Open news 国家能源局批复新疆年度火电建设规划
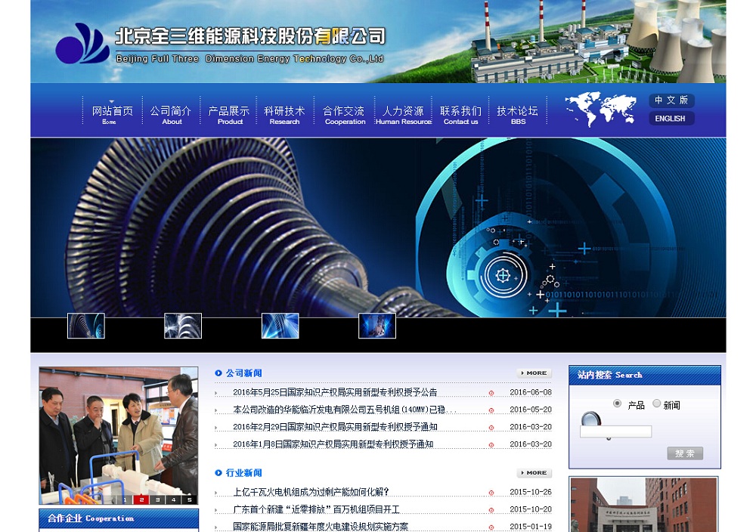The image size is (756, 532). tap(320, 527)
